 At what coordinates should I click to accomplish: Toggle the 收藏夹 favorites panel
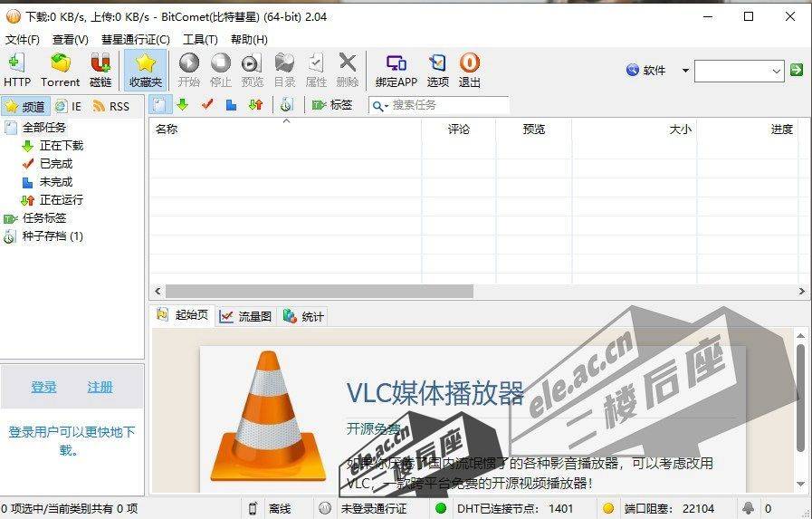tap(146, 70)
